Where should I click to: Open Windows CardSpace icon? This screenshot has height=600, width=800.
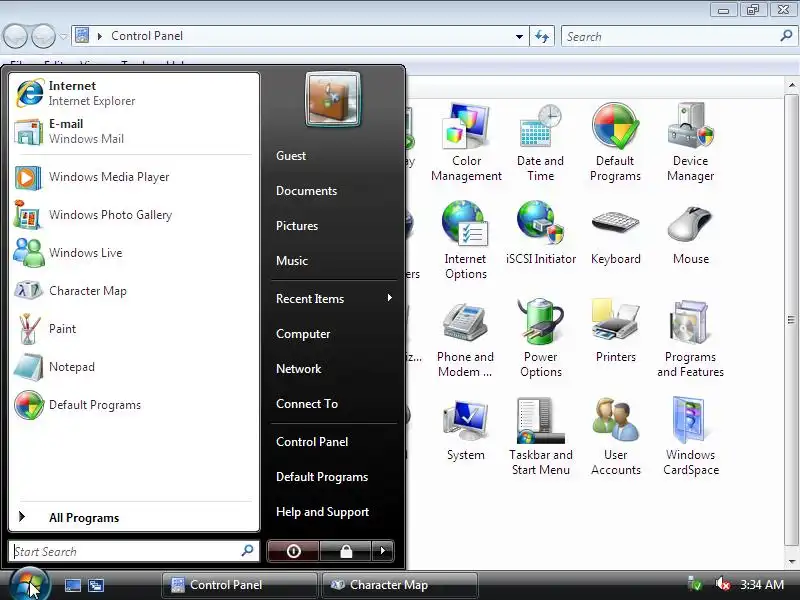point(690,436)
